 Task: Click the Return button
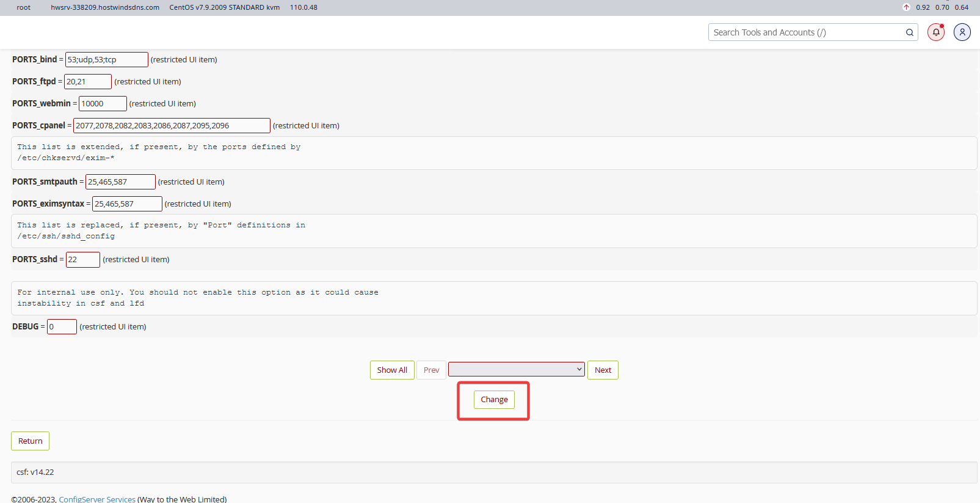30,441
